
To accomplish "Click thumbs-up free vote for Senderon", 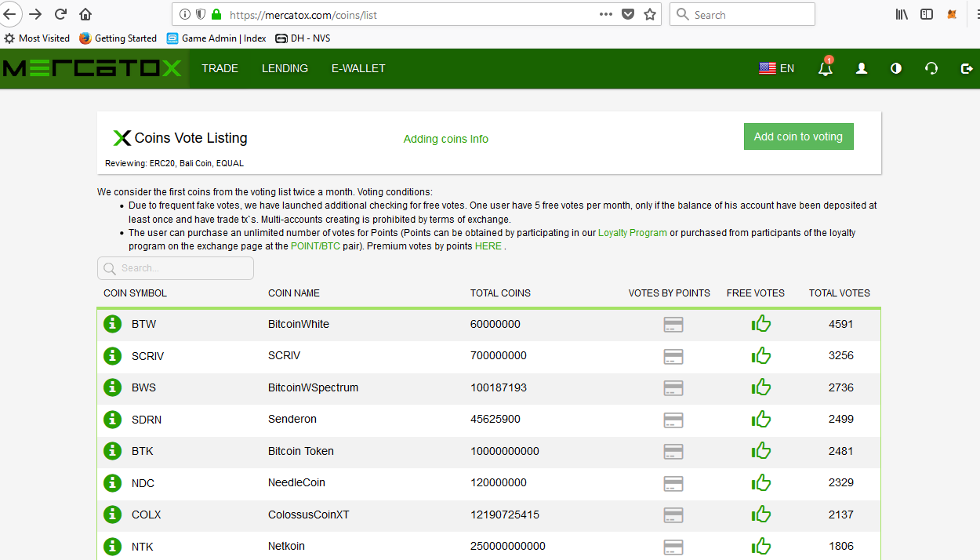I will 760,420.
